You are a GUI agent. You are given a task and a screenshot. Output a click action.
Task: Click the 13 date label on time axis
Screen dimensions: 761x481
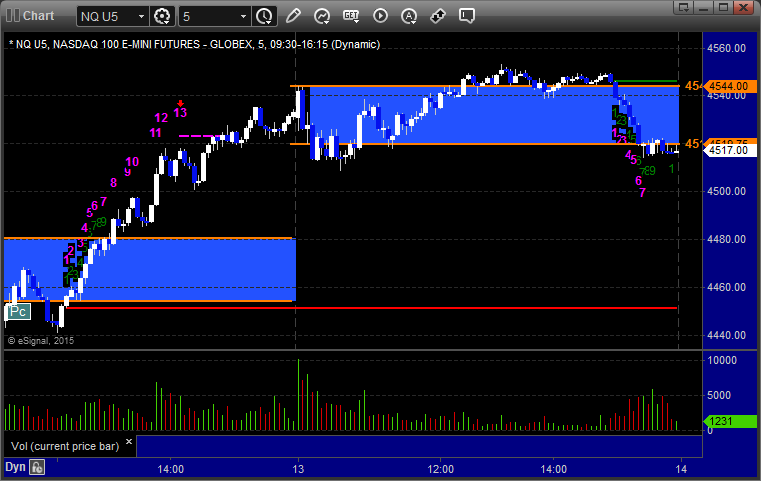point(298,469)
